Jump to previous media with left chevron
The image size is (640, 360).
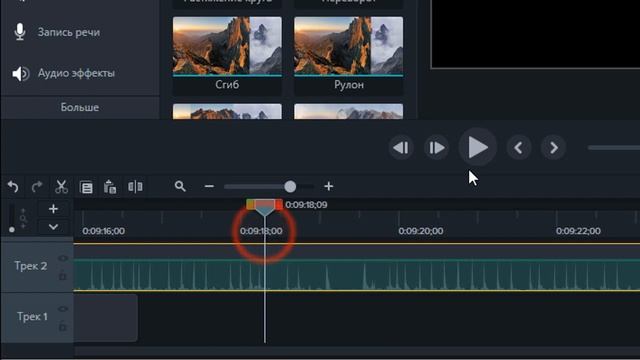(519, 148)
